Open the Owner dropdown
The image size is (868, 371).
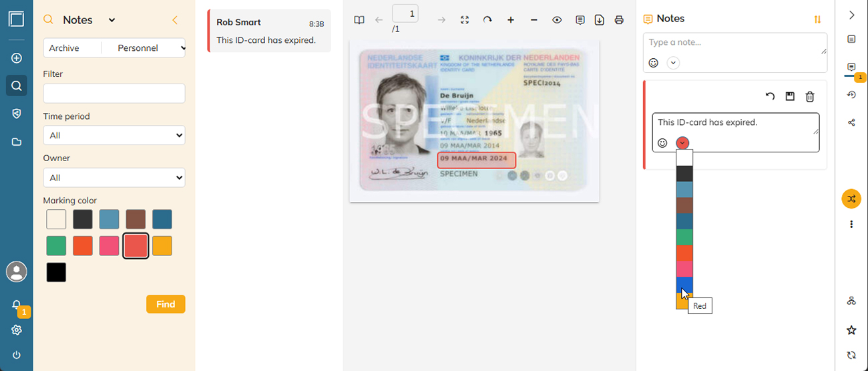114,178
